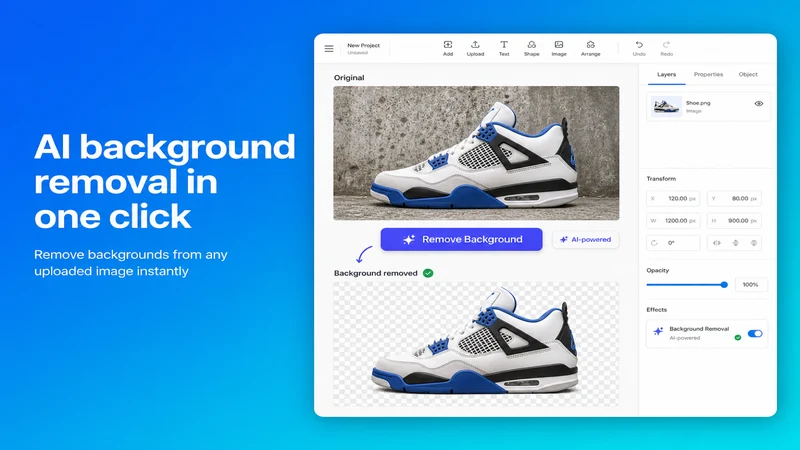
Task: Click the W width field
Action: [x=673, y=220]
